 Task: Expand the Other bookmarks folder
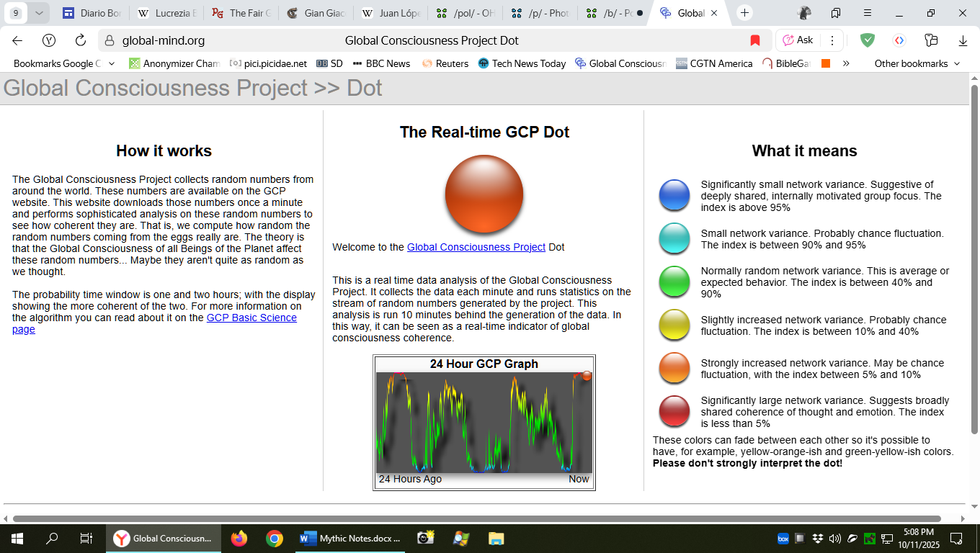tap(917, 63)
